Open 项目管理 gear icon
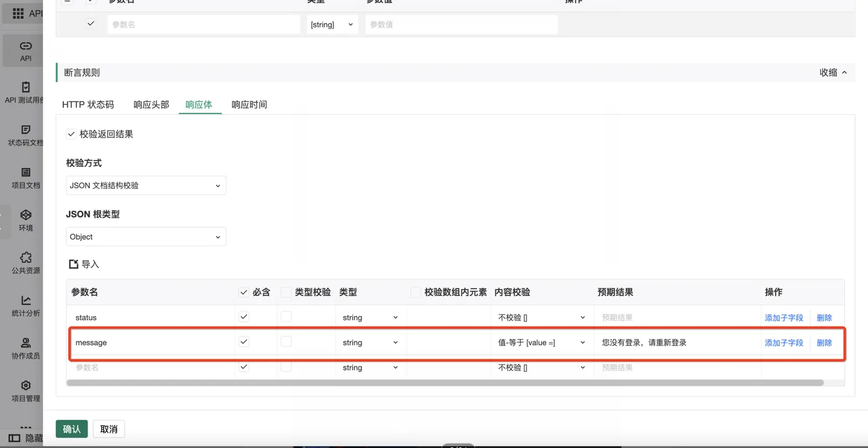Image resolution: width=868 pixels, height=448 pixels. (25, 385)
